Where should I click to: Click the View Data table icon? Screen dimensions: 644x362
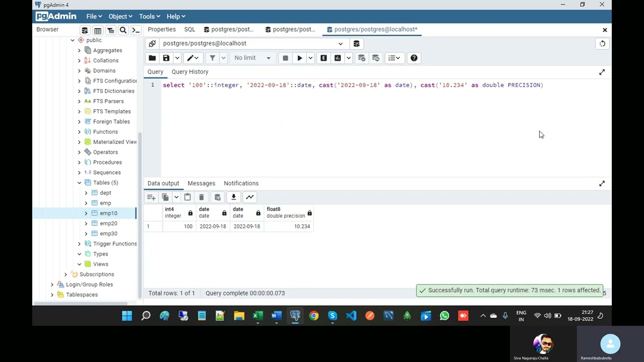coord(98,30)
